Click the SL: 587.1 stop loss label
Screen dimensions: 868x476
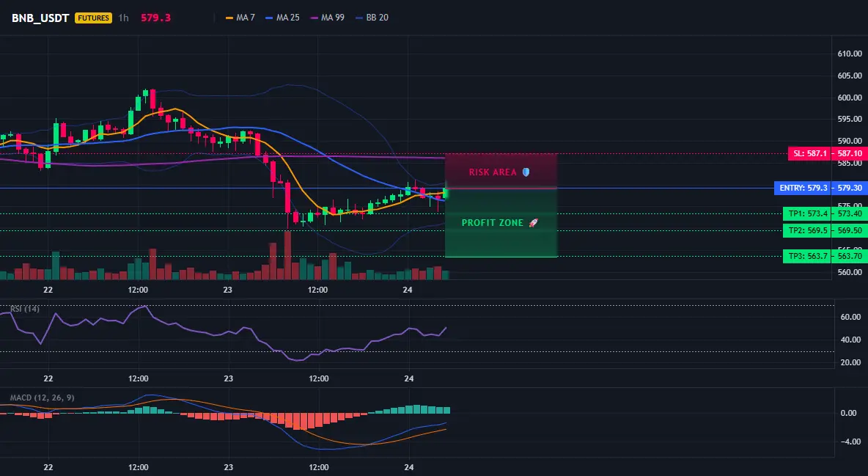coord(810,153)
